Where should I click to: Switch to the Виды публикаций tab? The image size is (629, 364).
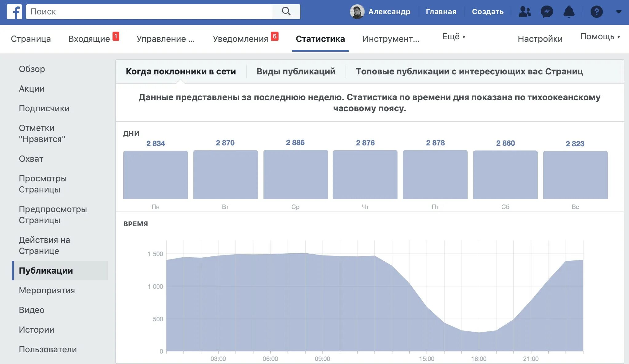(x=296, y=71)
